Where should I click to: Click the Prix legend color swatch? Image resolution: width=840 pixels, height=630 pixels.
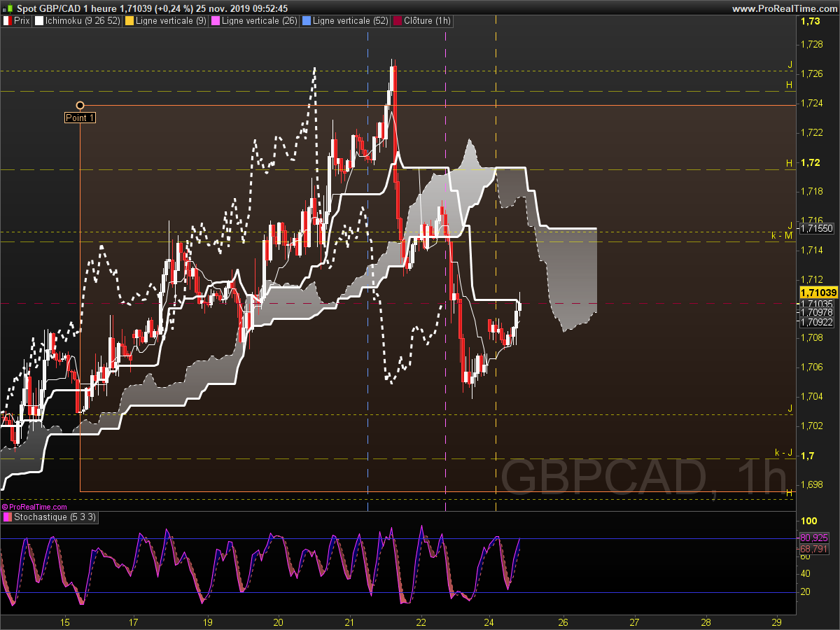(x=8, y=21)
